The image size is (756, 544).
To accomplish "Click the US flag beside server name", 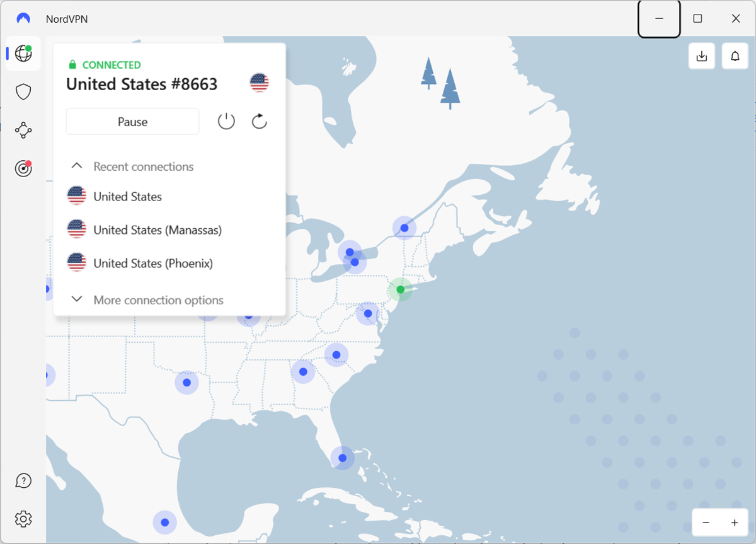I will (260, 83).
